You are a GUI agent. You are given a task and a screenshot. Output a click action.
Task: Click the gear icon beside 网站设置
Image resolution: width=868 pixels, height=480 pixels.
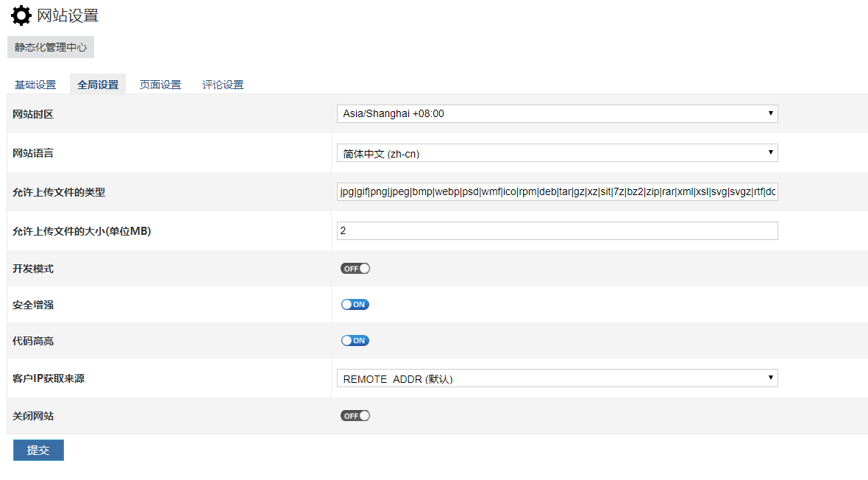21,15
